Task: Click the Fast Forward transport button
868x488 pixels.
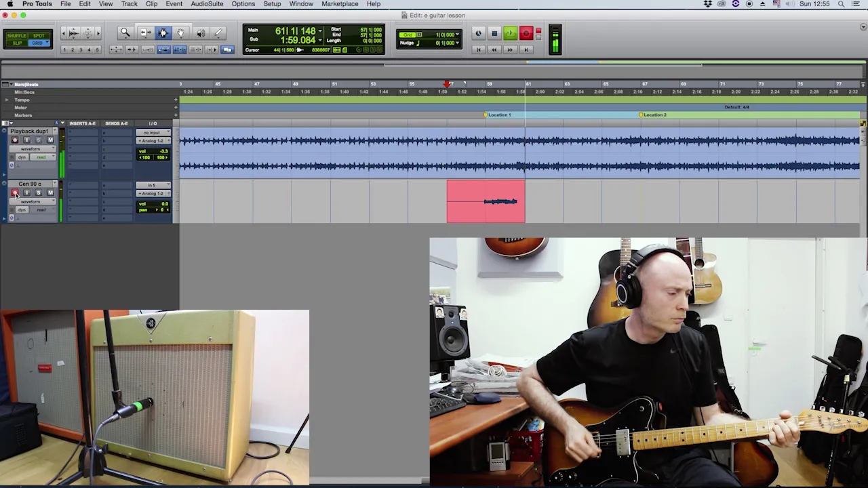Action: pyautogui.click(x=511, y=49)
